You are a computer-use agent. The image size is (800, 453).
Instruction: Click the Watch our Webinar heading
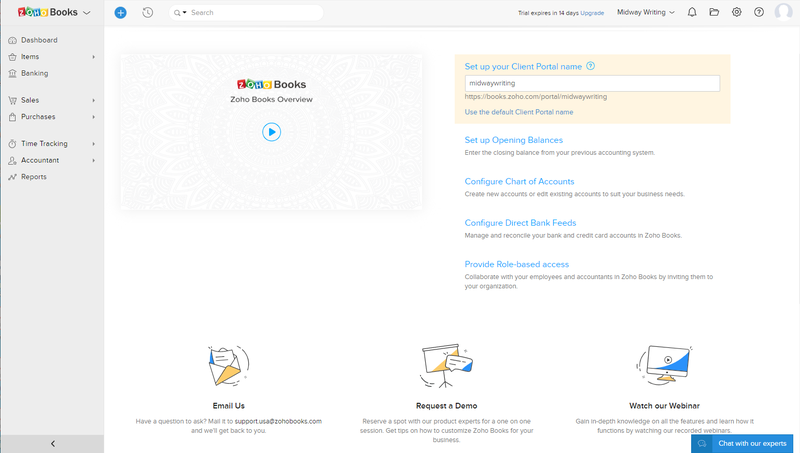point(664,406)
